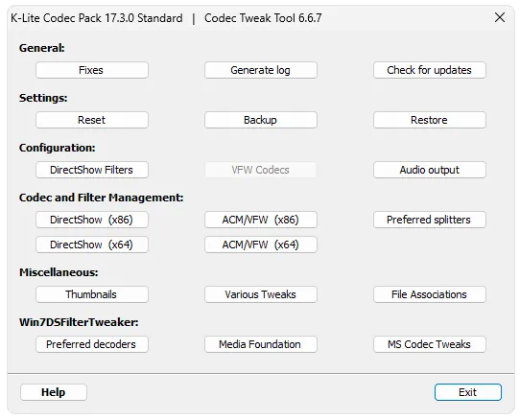Click the Restore button
This screenshot has height=420, width=520.
click(430, 120)
